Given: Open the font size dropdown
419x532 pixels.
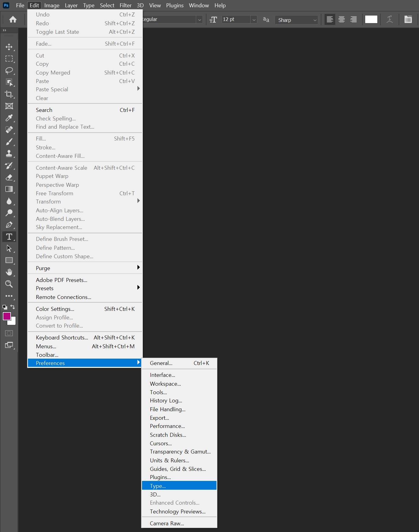Looking at the screenshot, I should [254, 19].
